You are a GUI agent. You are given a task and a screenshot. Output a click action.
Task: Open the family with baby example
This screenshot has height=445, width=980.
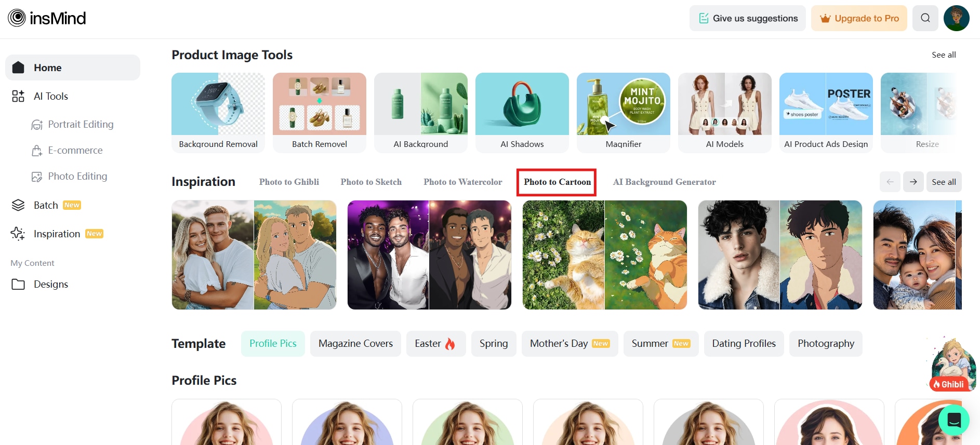click(918, 255)
